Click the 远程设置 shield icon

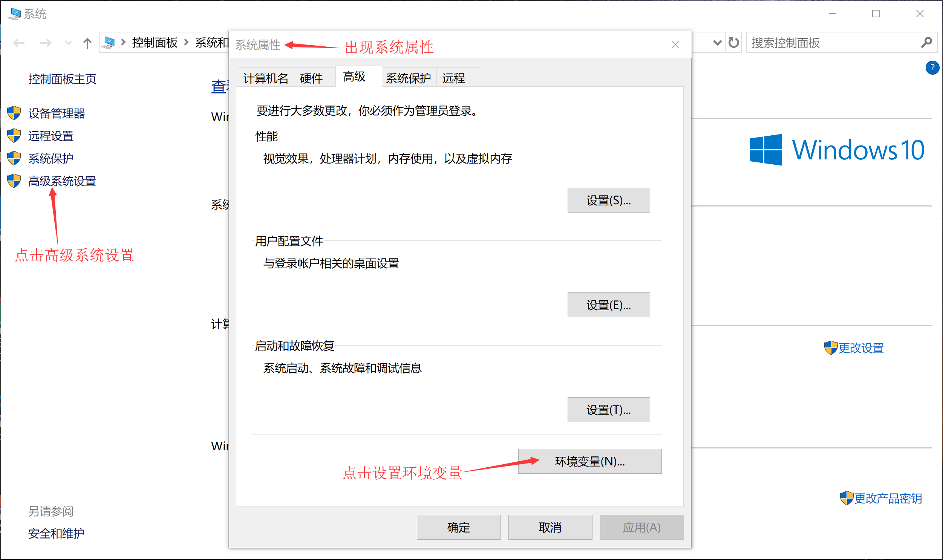click(14, 136)
